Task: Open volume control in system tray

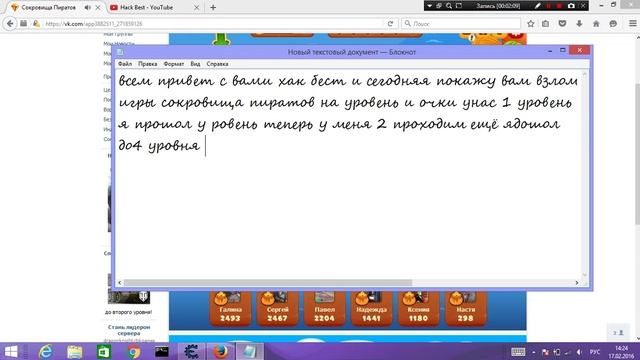Action: [580, 352]
